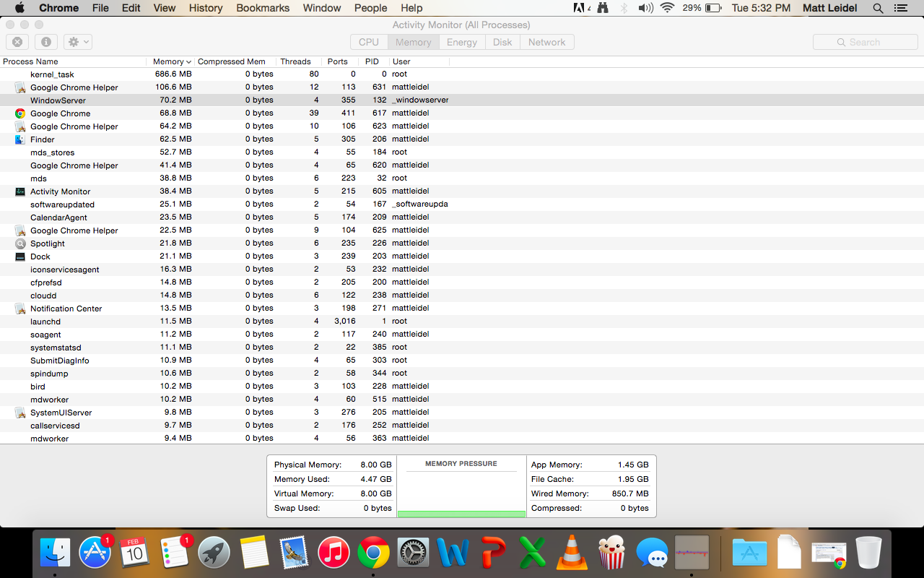Select the mds_stores process row
This screenshot has height=578, width=924.
462,152
